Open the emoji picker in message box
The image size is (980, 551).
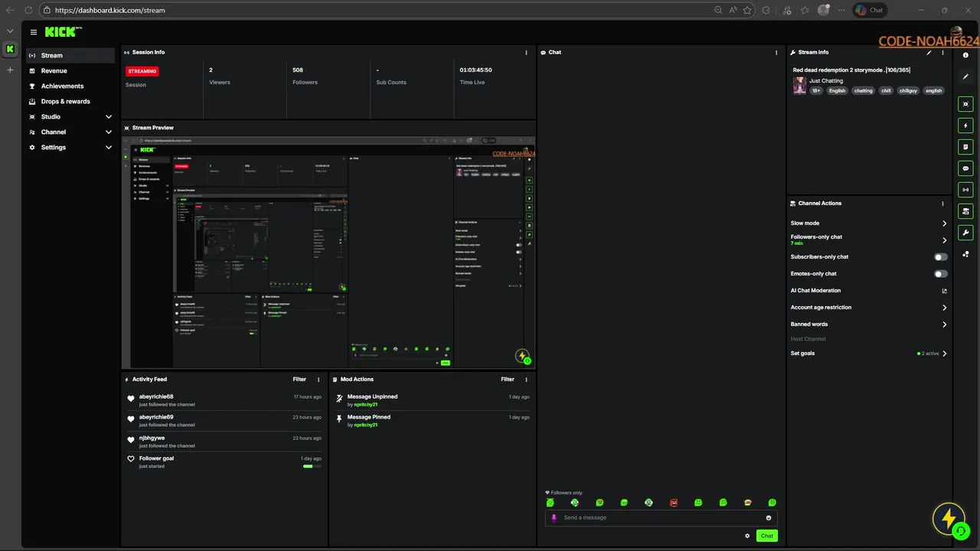[x=769, y=518]
